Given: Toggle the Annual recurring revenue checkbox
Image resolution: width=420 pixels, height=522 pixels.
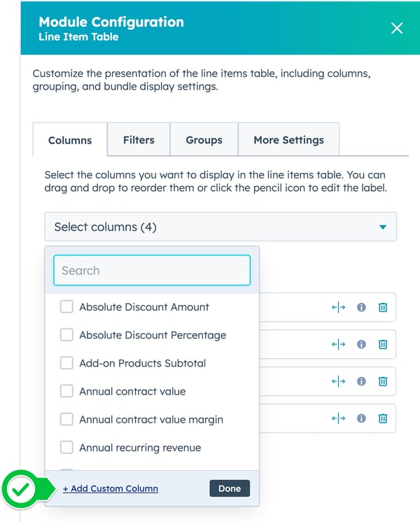Looking at the screenshot, I should [66, 447].
